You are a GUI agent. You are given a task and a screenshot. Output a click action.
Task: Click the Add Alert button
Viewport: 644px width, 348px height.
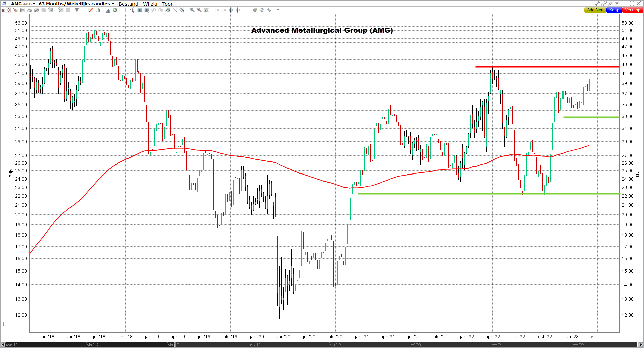pos(595,10)
